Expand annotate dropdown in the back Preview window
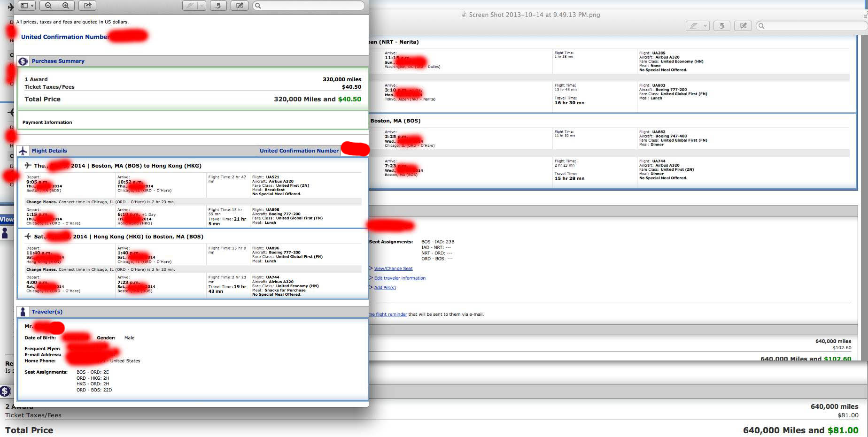This screenshot has height=437, width=868. click(x=705, y=26)
